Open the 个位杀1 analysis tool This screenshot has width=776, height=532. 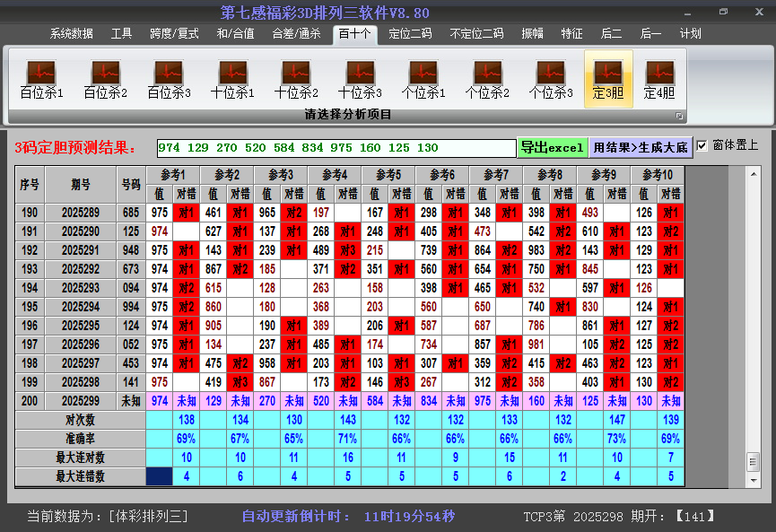tap(424, 74)
